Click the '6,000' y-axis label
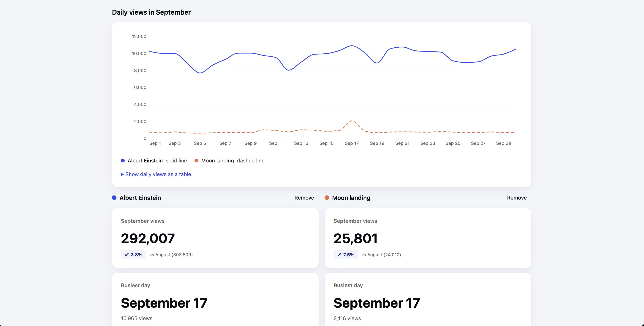The width and height of the screenshot is (644, 326). click(x=140, y=87)
